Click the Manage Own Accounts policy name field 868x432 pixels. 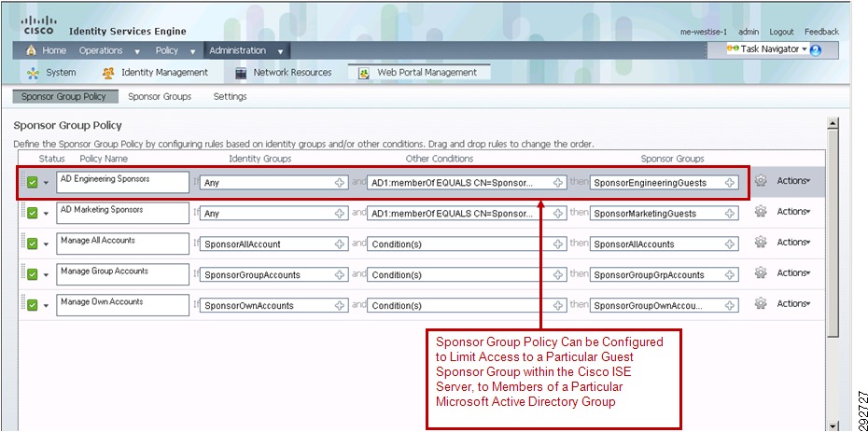[x=123, y=305]
